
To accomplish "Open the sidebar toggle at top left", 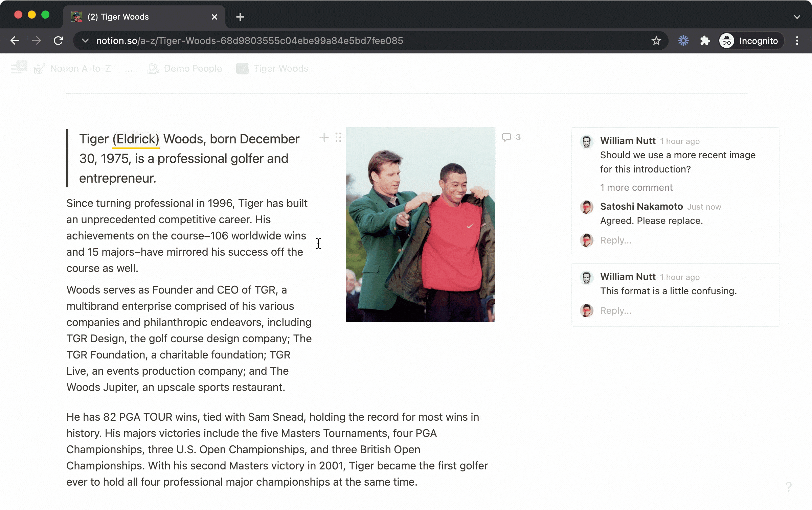I will pyautogui.click(x=16, y=68).
